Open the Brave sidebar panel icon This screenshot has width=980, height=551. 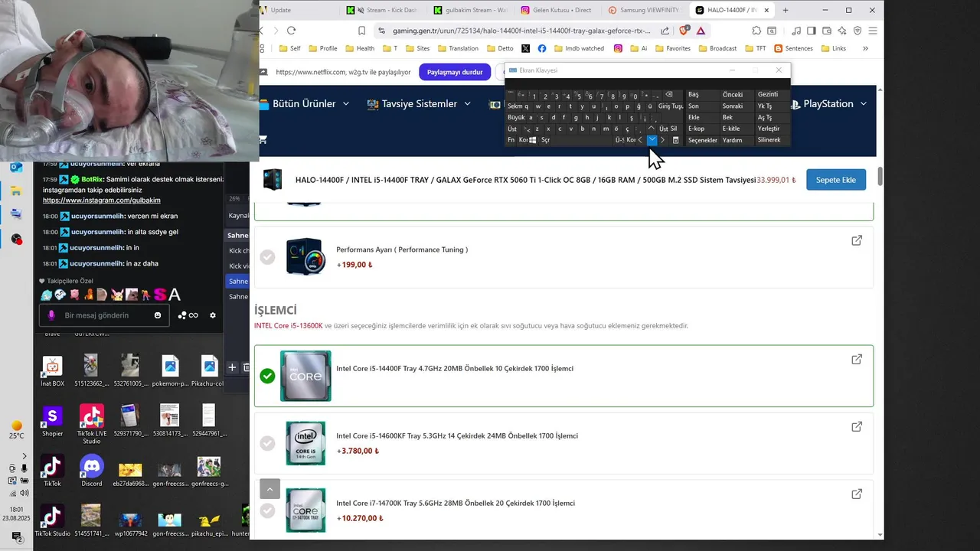(811, 31)
